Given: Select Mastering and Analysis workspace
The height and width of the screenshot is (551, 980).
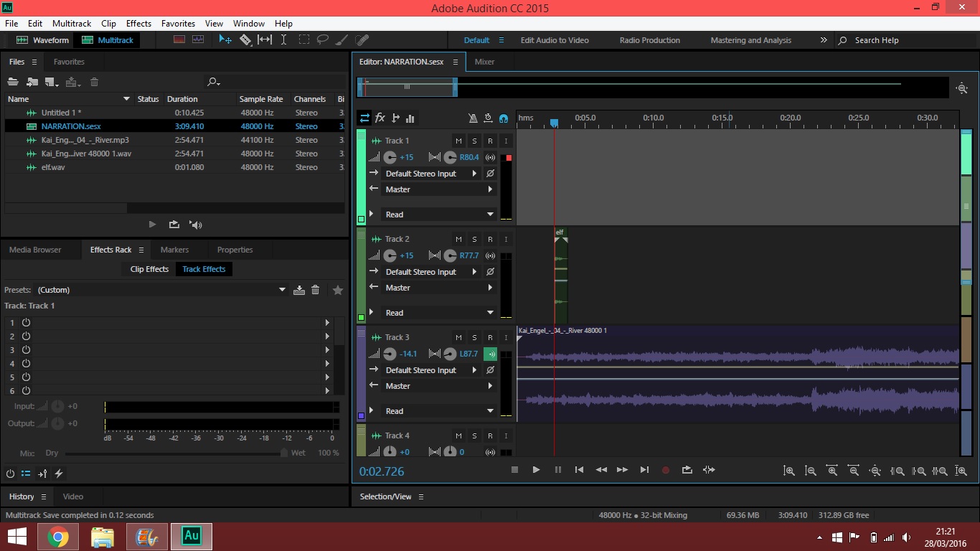Looking at the screenshot, I should coord(751,40).
